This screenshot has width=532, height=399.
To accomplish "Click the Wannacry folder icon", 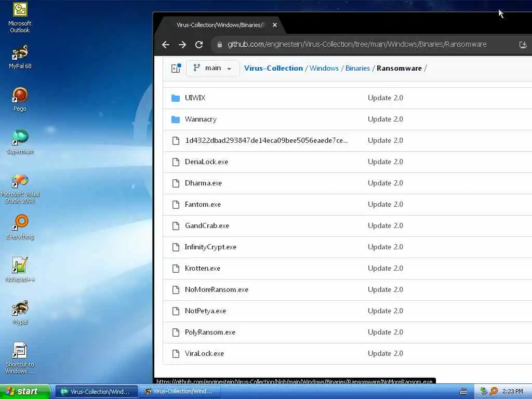I will point(176,119).
